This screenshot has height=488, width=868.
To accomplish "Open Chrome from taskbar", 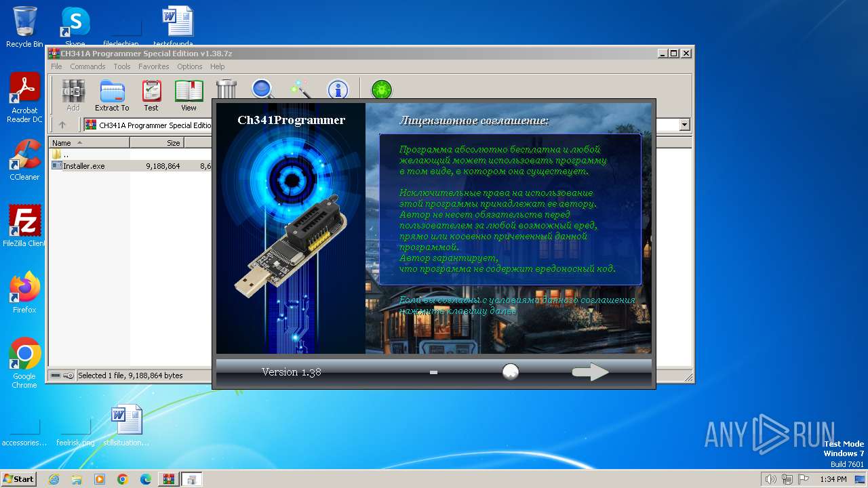I will 123,479.
